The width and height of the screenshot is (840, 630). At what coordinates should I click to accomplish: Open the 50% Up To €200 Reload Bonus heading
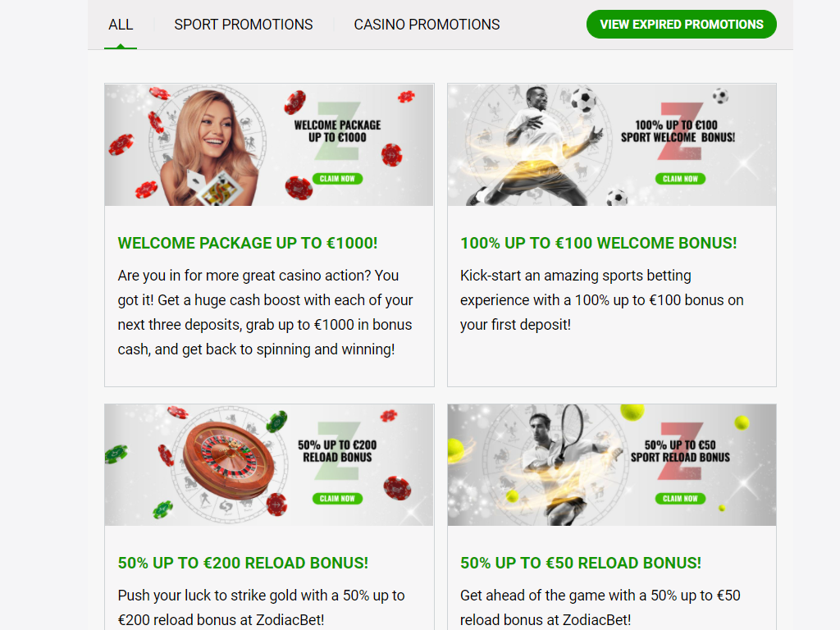(x=243, y=563)
